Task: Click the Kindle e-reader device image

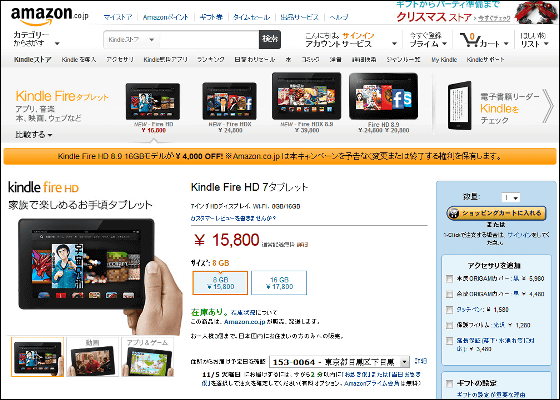Action: coord(460,105)
